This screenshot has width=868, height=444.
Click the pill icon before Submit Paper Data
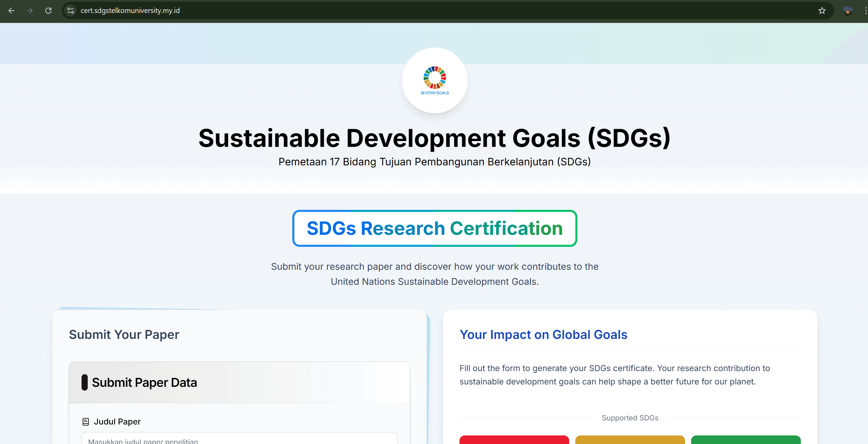pyautogui.click(x=85, y=382)
